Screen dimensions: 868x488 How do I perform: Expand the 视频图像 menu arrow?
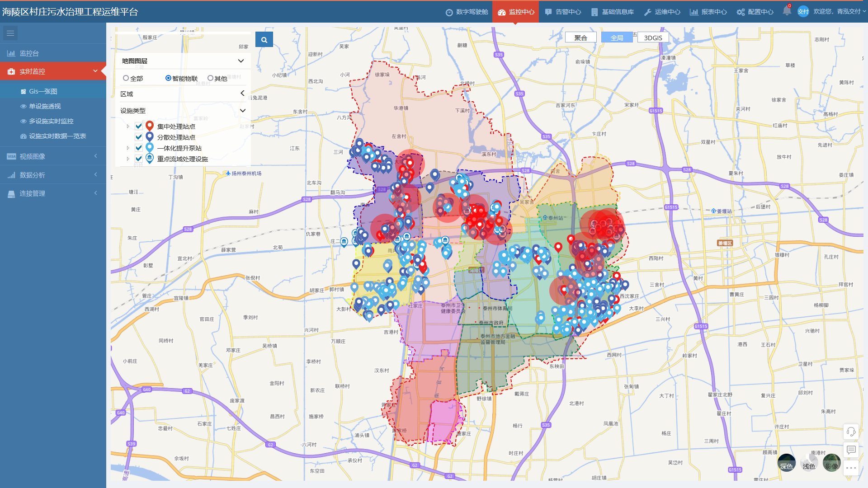[x=95, y=156]
